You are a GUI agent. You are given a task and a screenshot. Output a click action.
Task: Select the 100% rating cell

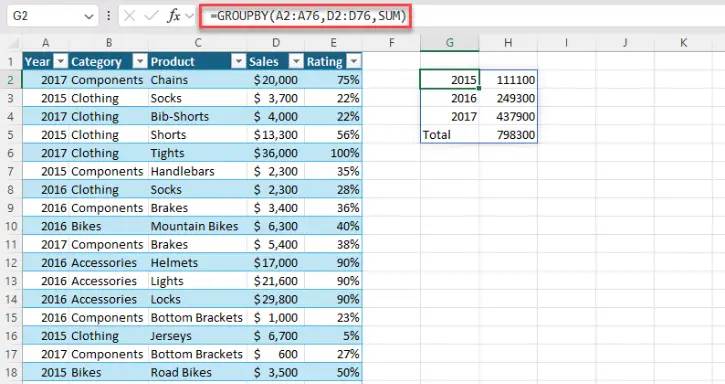point(333,153)
